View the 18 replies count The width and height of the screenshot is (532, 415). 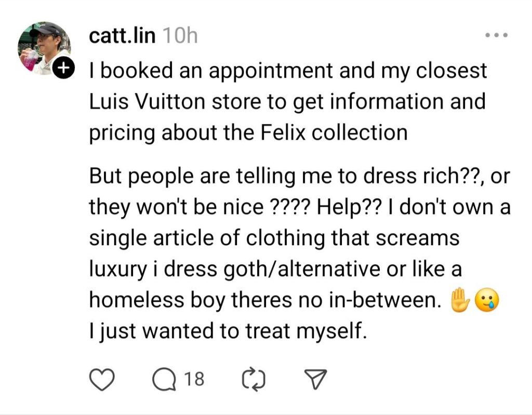click(194, 380)
